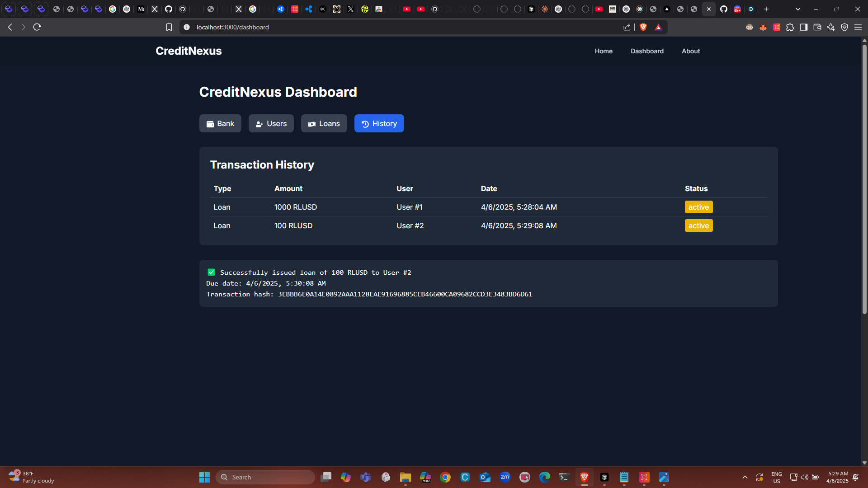Image resolution: width=868 pixels, height=488 pixels.
Task: Open the Loans tab
Action: tap(324, 123)
